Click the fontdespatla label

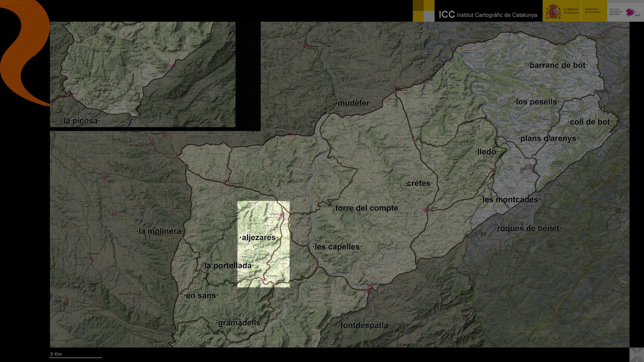point(364,325)
